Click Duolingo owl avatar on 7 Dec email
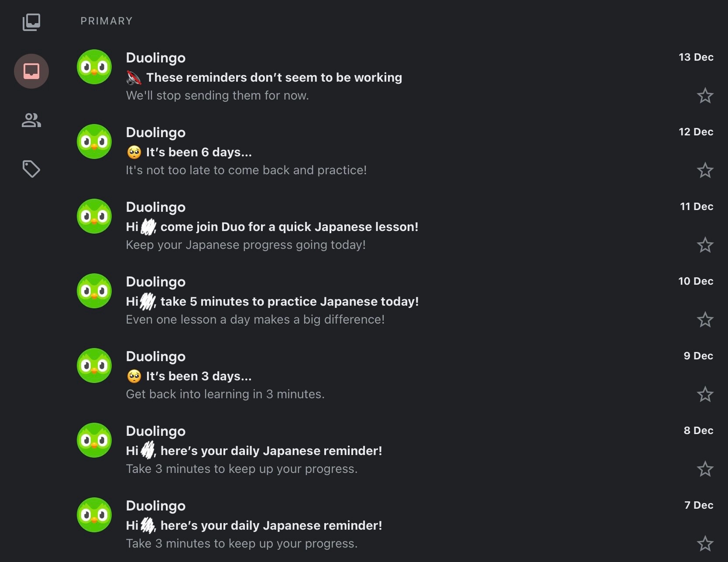Screen dimensions: 728x562 click(94, 515)
